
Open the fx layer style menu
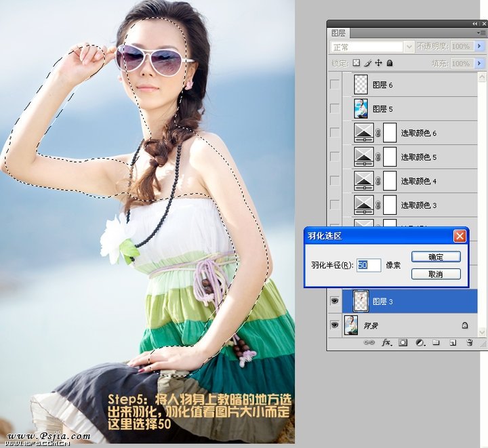[386, 342]
